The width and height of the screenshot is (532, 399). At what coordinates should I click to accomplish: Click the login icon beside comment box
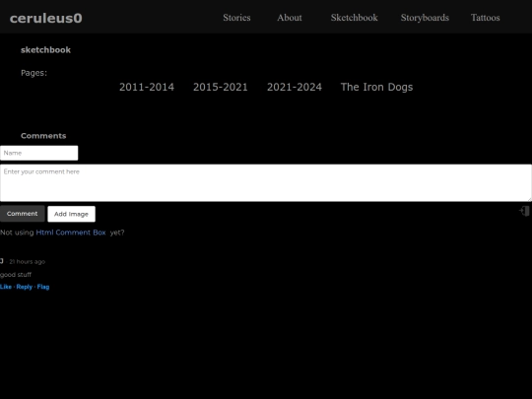click(x=524, y=211)
